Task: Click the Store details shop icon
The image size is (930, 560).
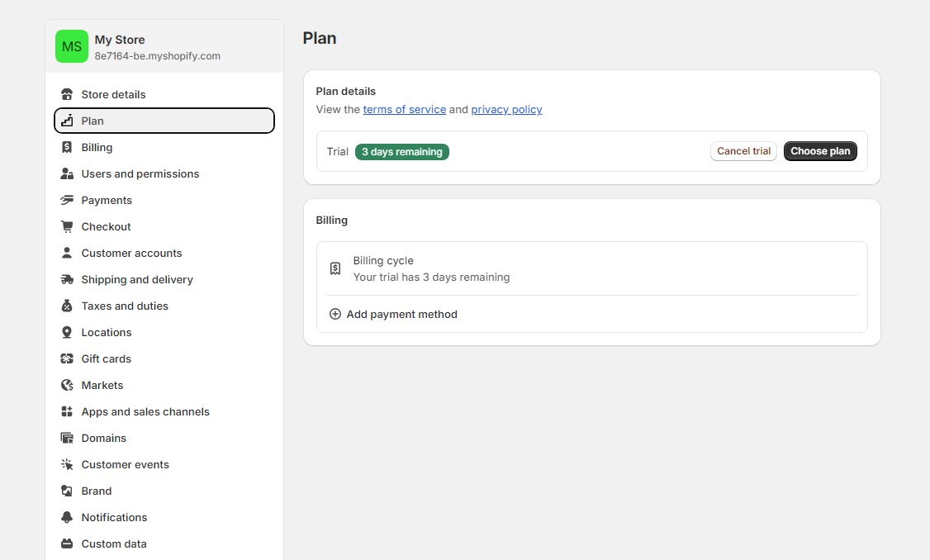Action: 67,94
